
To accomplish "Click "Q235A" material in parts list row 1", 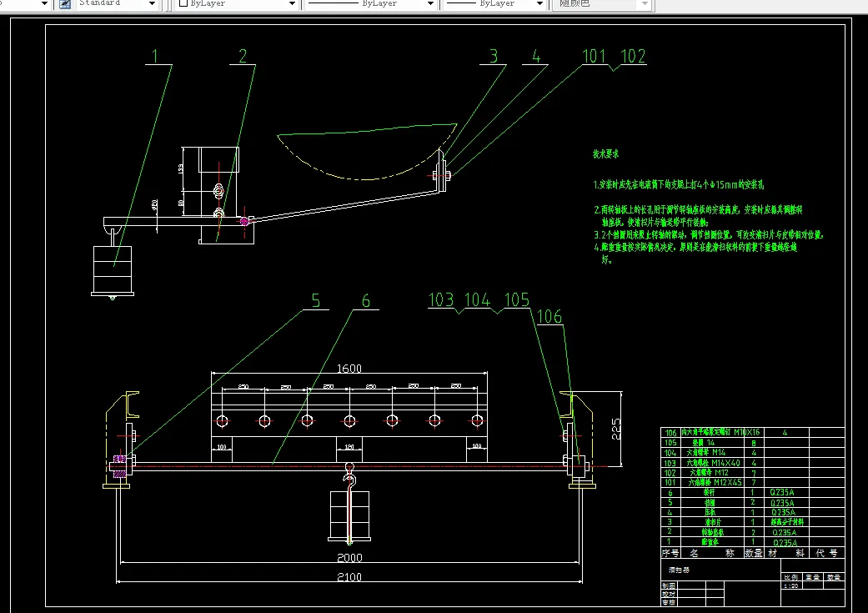I will 785,543.
